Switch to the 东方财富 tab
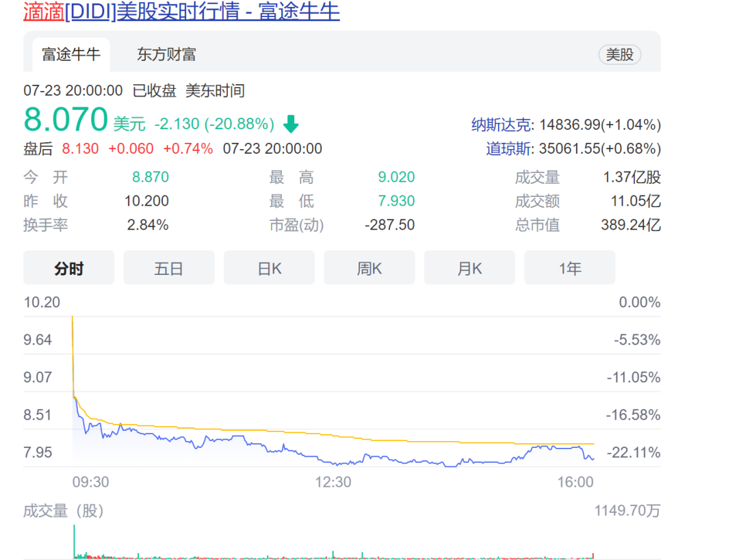The image size is (739, 560). pyautogui.click(x=166, y=55)
